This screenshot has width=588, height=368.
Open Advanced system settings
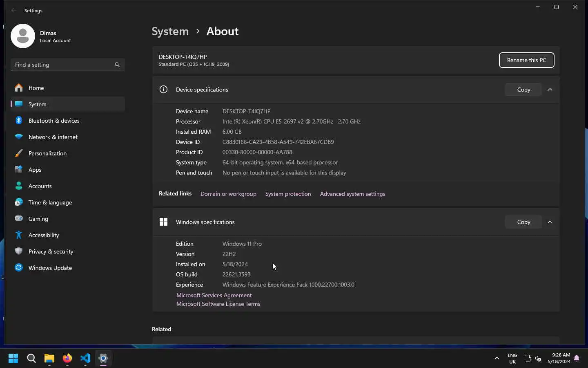coord(352,194)
